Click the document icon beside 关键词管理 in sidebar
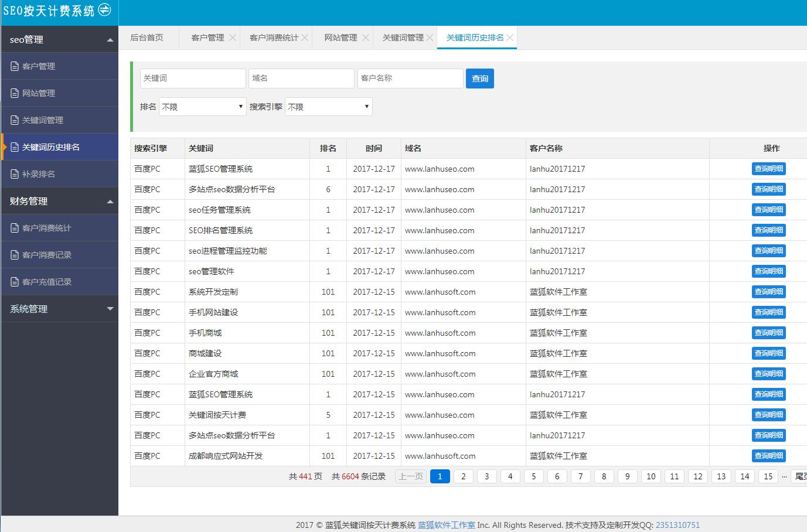This screenshot has width=807, height=532. point(15,120)
